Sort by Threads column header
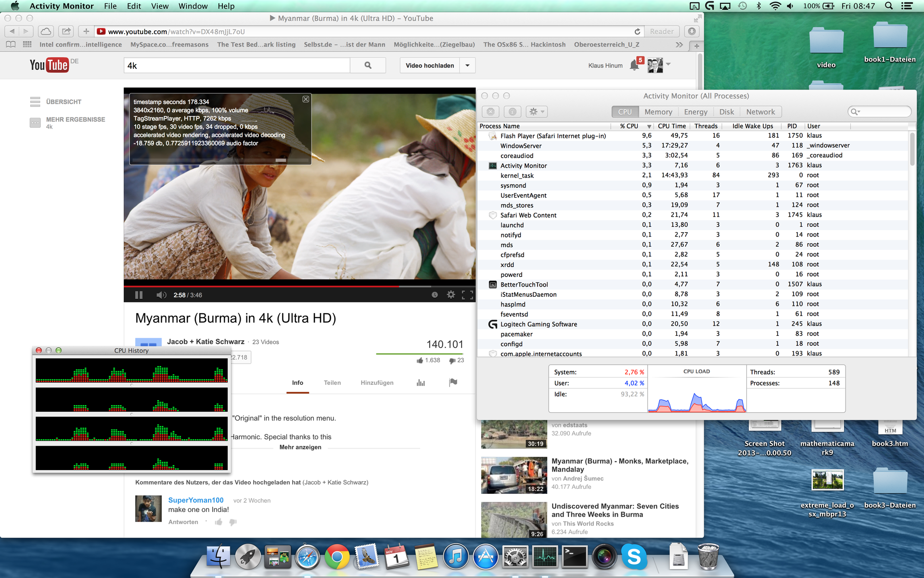The image size is (924, 578). click(706, 126)
